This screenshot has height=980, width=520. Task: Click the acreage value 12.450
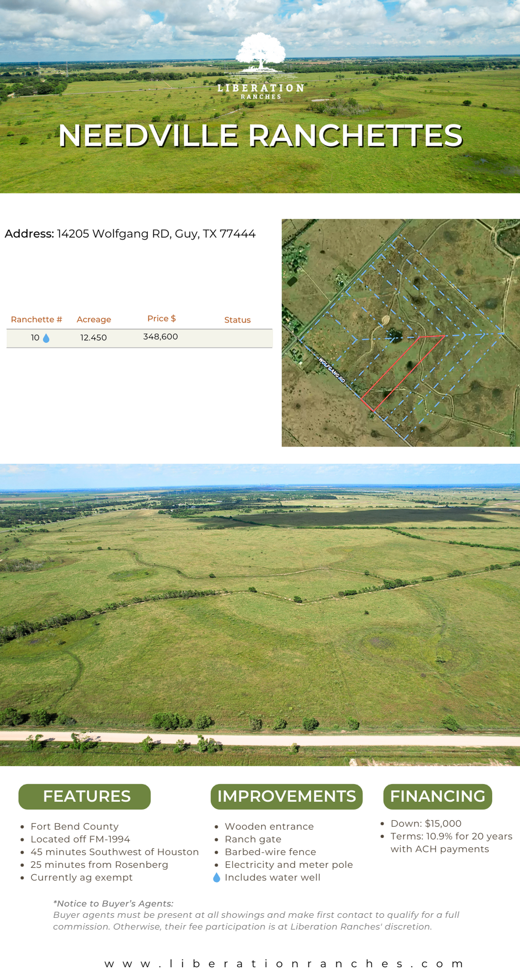[94, 338]
